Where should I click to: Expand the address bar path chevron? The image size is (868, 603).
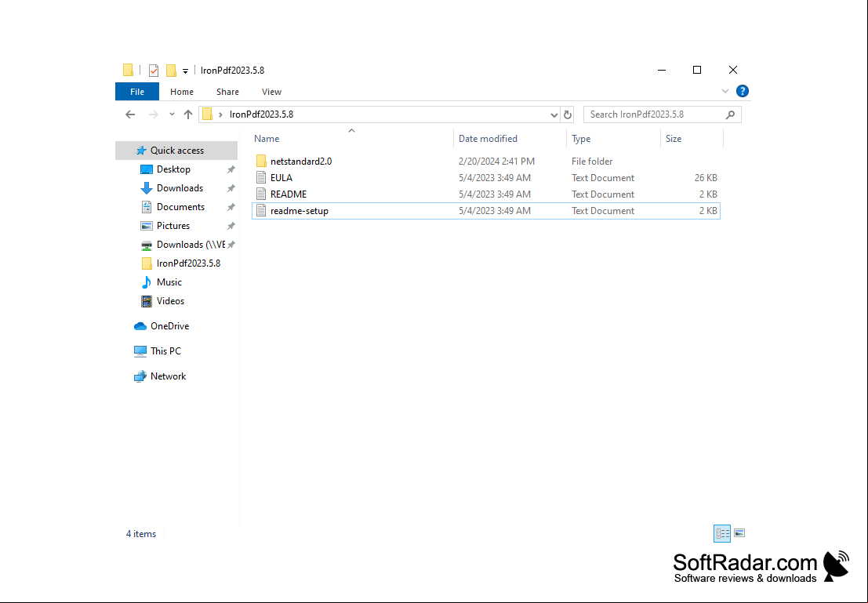click(x=221, y=114)
